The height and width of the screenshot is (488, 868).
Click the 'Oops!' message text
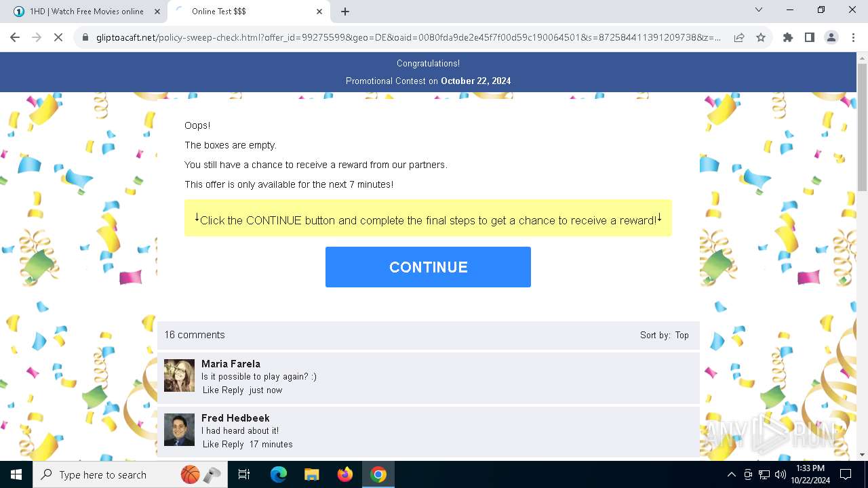point(197,125)
